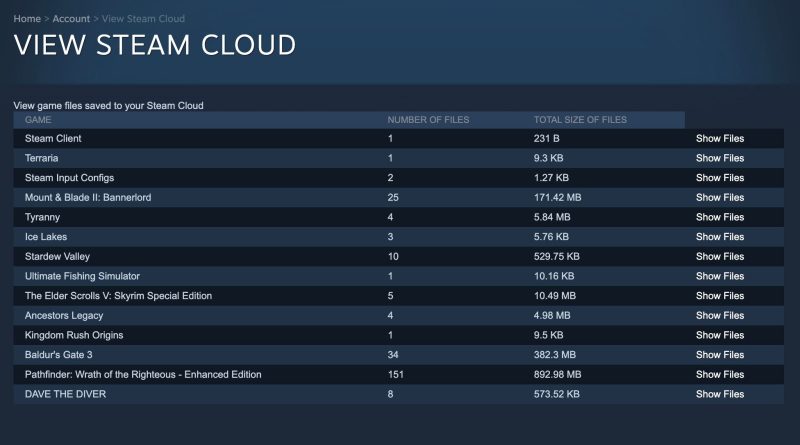800x445 pixels.
Task: Click the View Steam Cloud breadcrumb
Action: (x=143, y=19)
